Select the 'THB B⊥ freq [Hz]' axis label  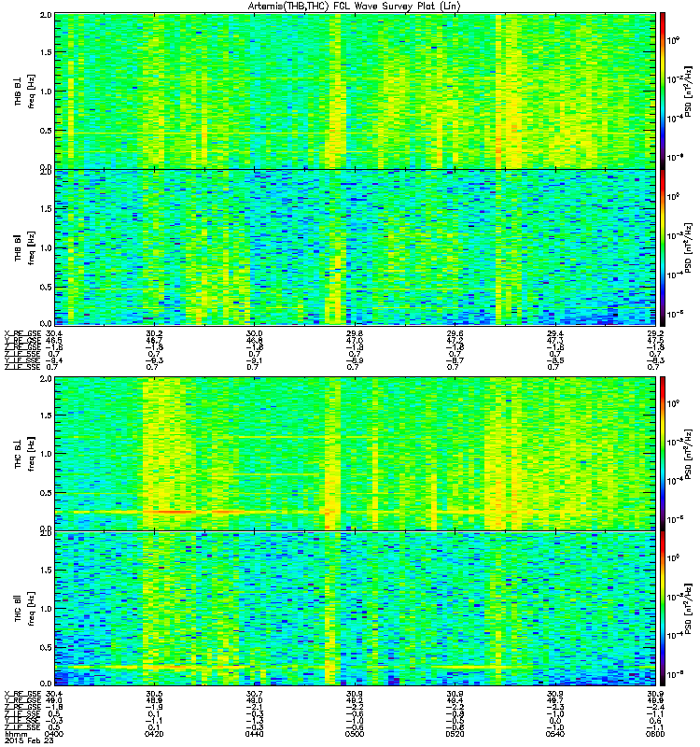pyautogui.click(x=25, y=92)
